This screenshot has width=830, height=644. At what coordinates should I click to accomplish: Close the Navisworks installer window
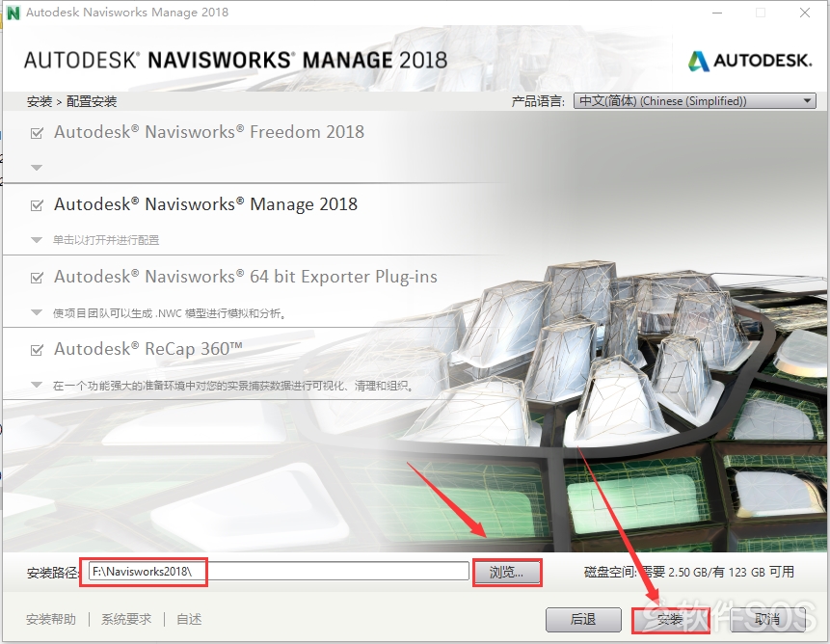[x=805, y=13]
